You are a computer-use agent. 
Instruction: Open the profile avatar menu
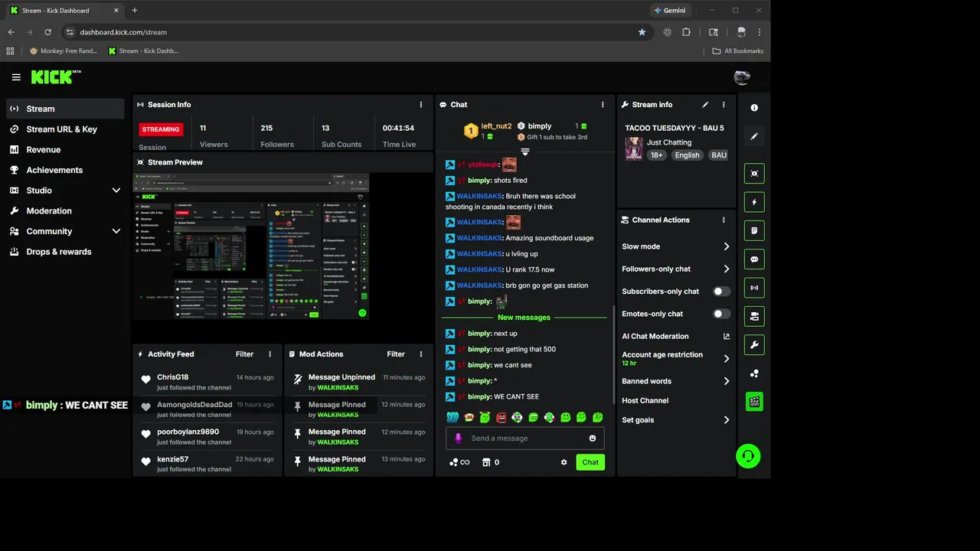(741, 77)
